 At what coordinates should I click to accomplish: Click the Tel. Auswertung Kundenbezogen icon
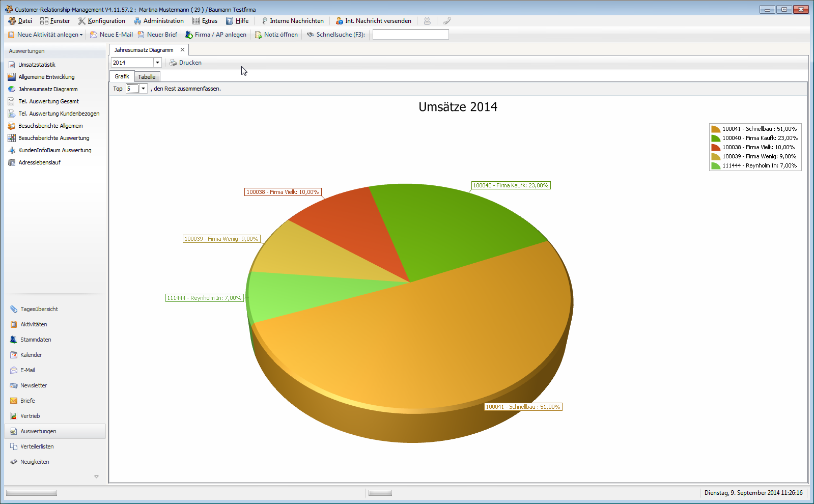click(x=12, y=114)
